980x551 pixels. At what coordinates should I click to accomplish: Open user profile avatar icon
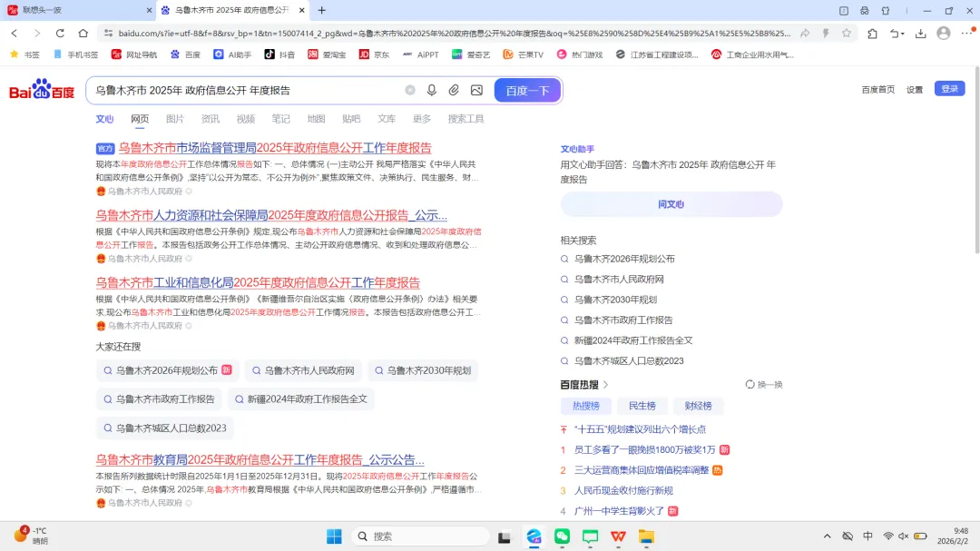944,34
